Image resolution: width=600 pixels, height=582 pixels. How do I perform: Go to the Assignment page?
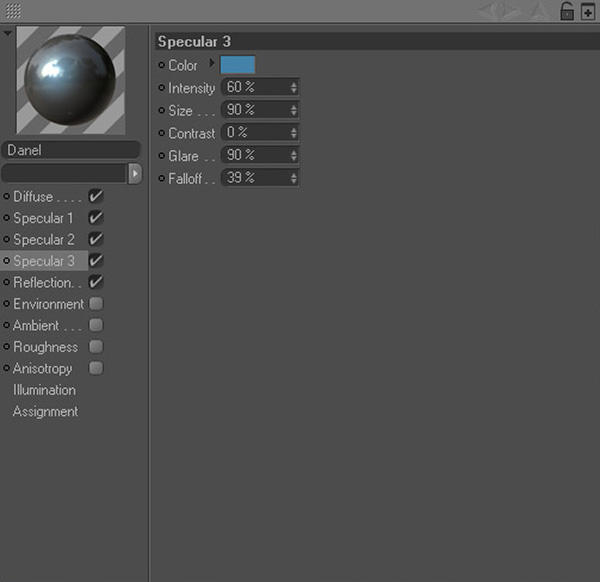pyautogui.click(x=46, y=412)
